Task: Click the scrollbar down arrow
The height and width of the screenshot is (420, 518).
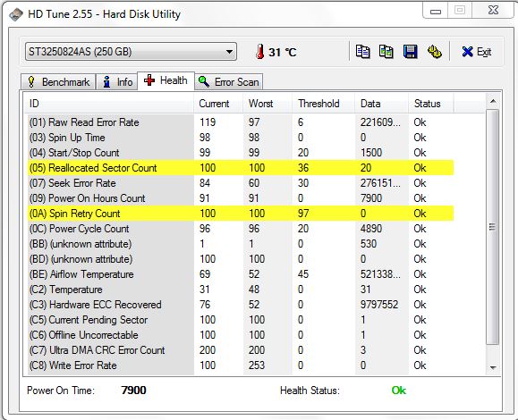Action: coord(493,367)
